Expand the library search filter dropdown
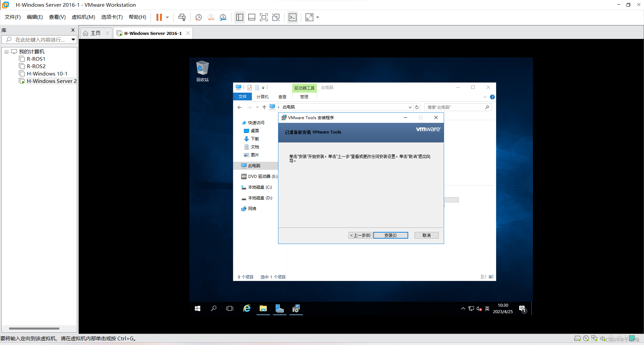Screen dimensions: 644x345 tap(73, 40)
